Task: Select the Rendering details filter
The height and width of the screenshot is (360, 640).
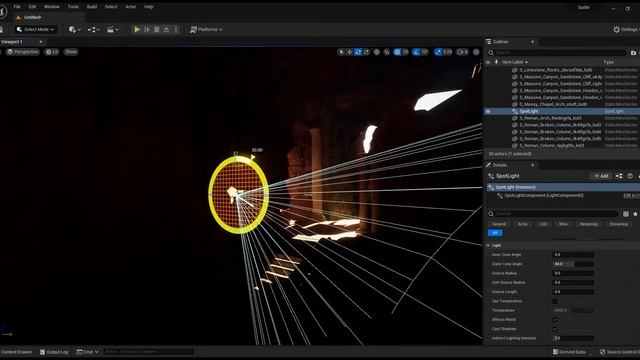Action: tap(589, 224)
